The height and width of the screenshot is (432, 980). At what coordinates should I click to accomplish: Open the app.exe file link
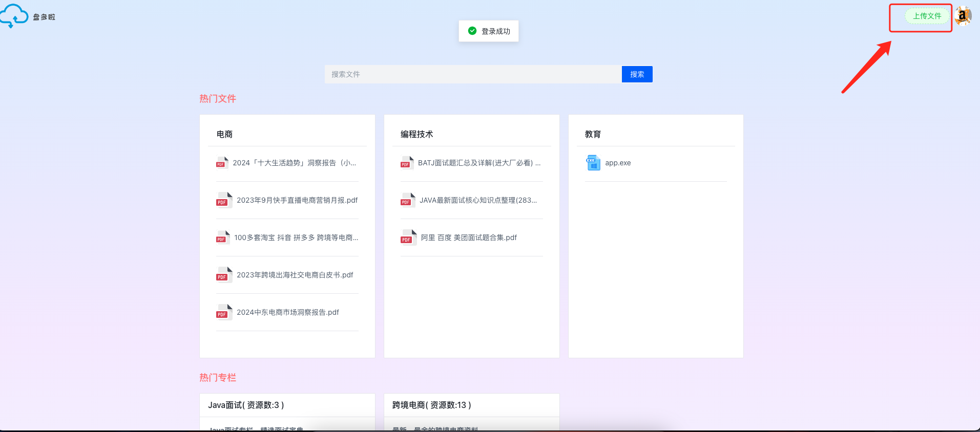[618, 163]
